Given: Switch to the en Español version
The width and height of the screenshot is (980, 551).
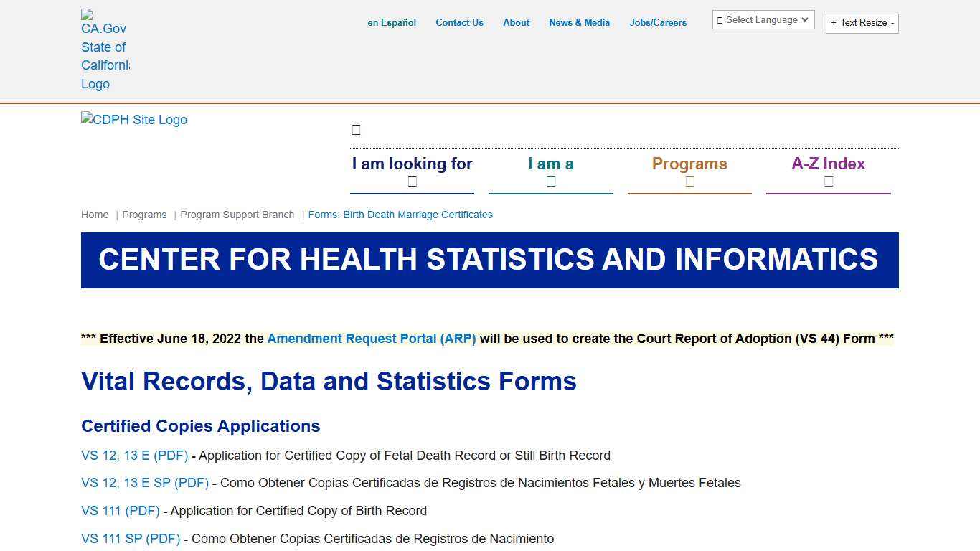Looking at the screenshot, I should (392, 23).
